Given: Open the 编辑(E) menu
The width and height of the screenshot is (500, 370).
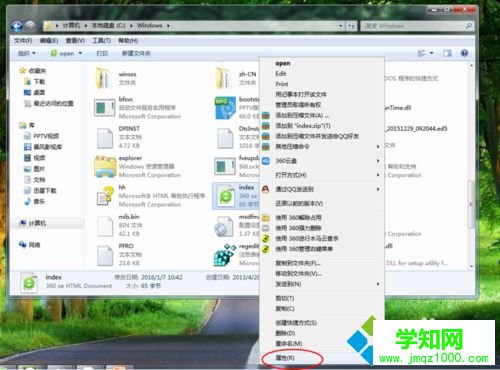Looking at the screenshot, I should click(x=49, y=41).
